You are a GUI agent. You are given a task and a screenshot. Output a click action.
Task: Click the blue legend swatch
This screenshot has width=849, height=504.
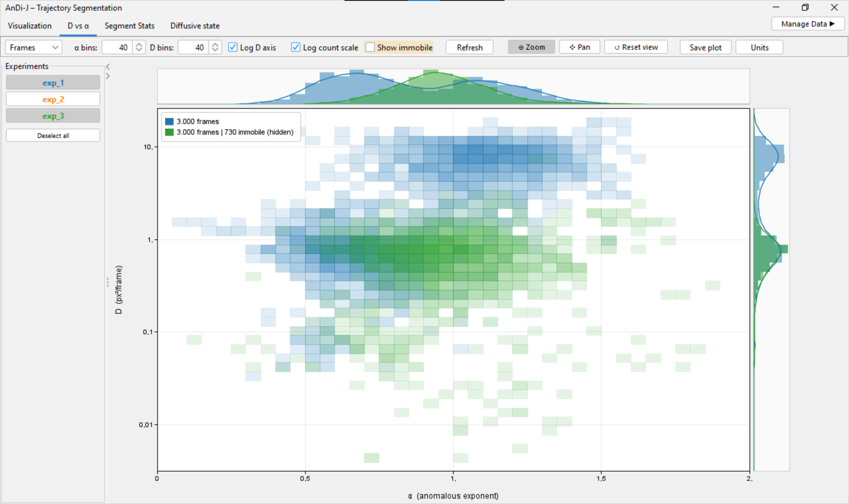click(169, 121)
